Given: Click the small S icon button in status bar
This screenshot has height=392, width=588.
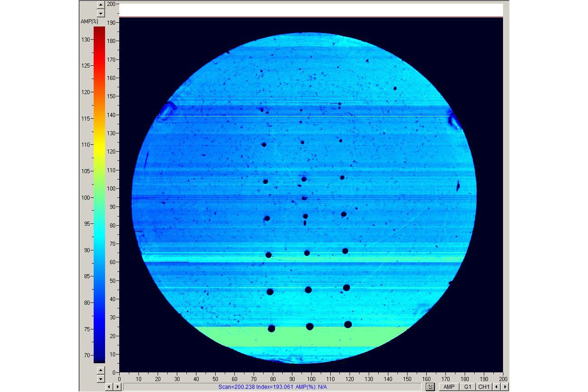Looking at the screenshot, I should point(430,387).
